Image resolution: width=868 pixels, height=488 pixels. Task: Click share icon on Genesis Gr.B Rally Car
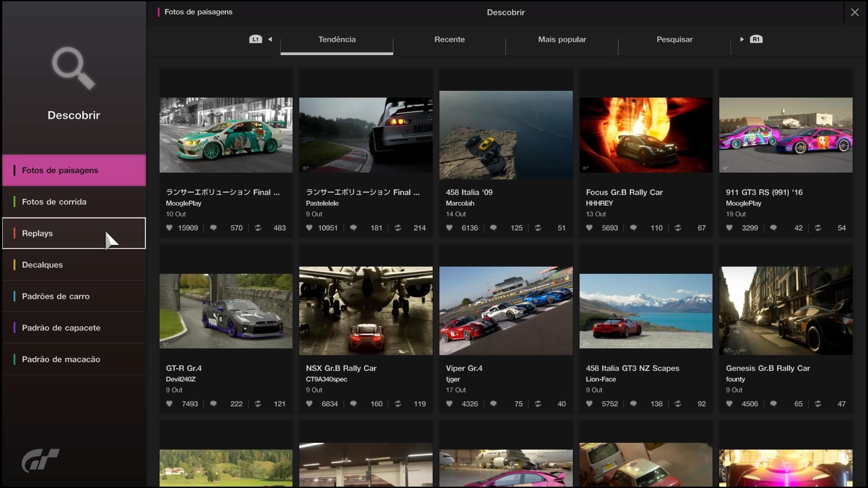(818, 404)
